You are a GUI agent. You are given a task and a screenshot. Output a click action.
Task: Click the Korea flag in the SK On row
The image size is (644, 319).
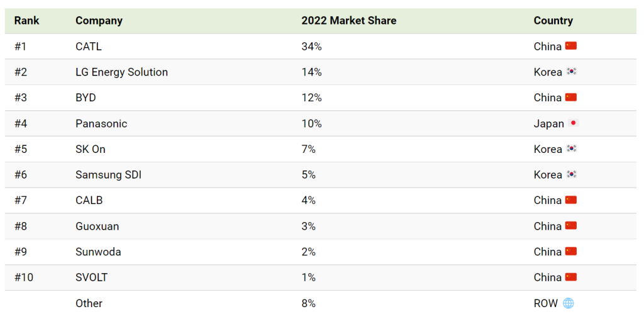coord(572,149)
